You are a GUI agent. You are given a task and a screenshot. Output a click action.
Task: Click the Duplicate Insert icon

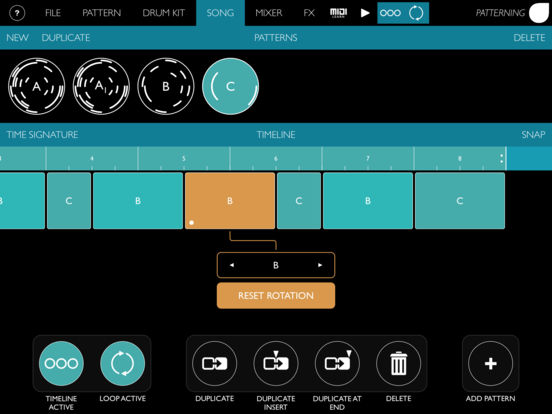(276, 363)
